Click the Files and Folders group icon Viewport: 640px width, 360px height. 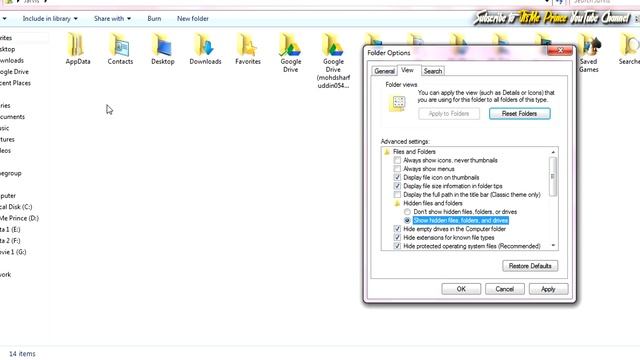387,152
